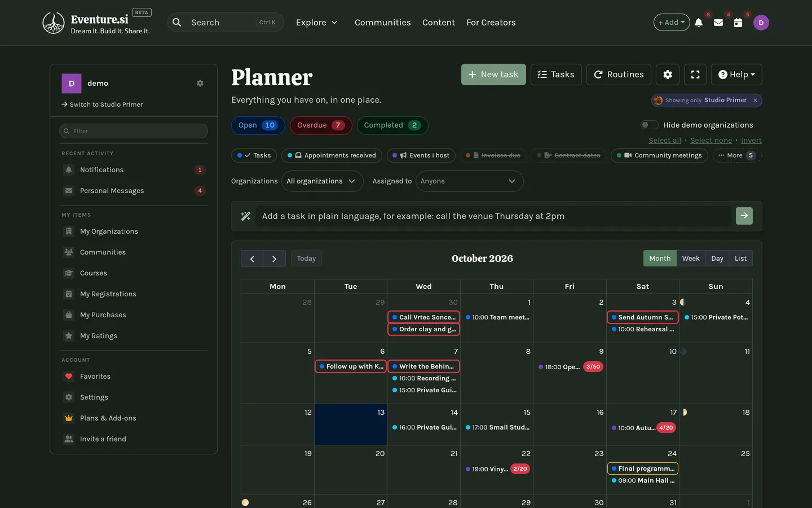Click the search magnifier icon
Image resolution: width=812 pixels, height=508 pixels.
coord(177,23)
